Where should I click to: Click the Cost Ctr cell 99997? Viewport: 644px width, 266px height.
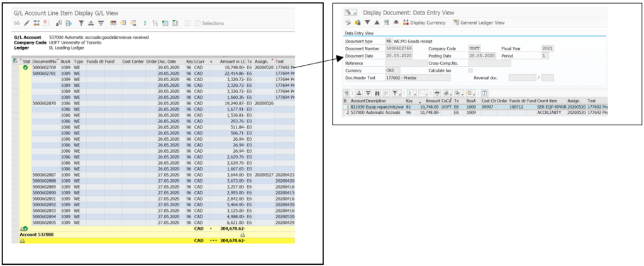point(488,107)
